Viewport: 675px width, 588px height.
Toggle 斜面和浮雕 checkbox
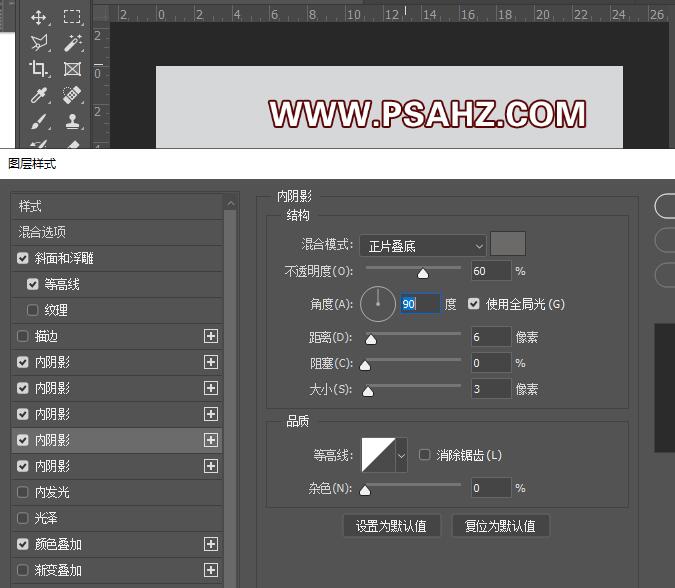pyautogui.click(x=22, y=258)
